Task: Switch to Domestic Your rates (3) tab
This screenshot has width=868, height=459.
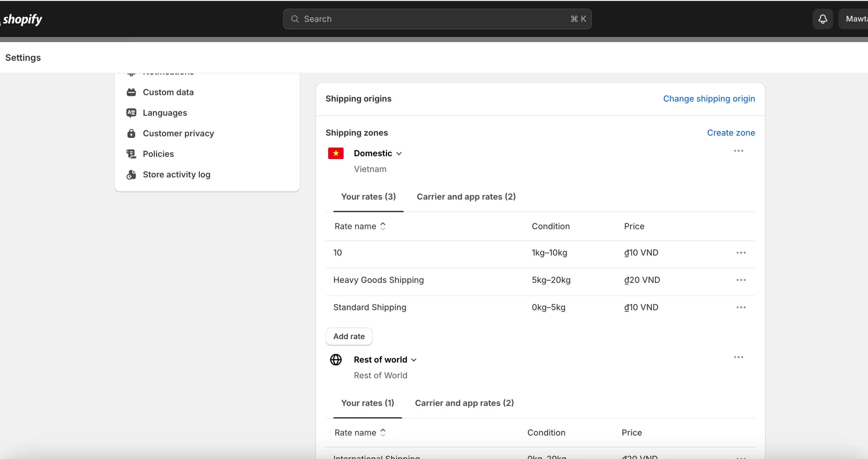Action: (x=368, y=197)
